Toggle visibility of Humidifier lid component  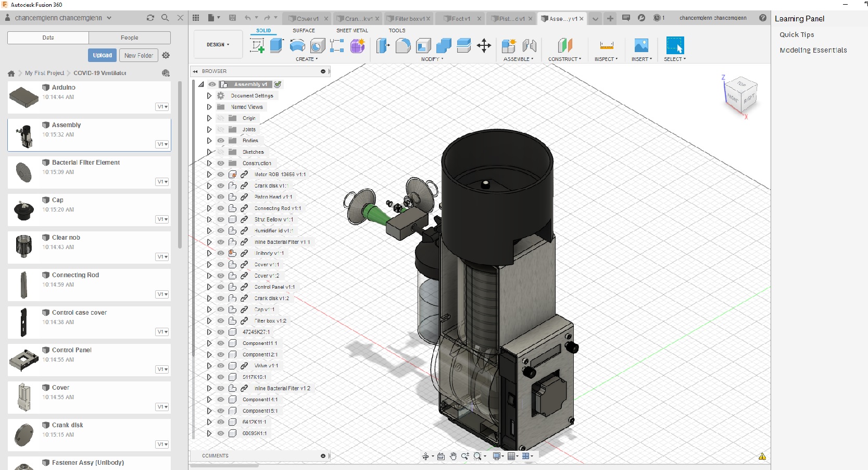221,231
